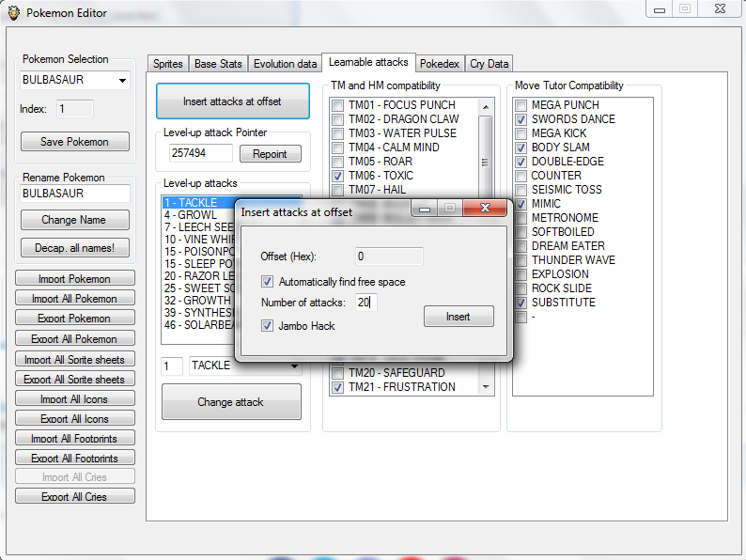Screen dimensions: 746x560
Task: Go to the Cry Data tab
Action: 489,64
